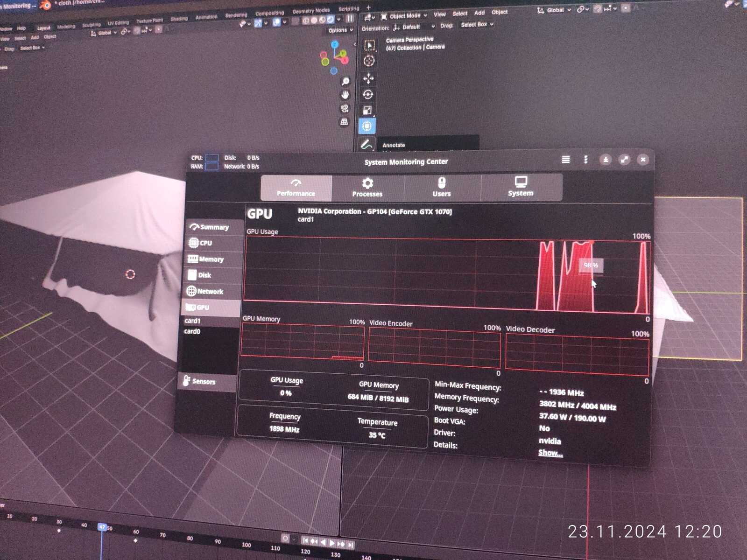Jump to the timeline start frame
The height and width of the screenshot is (560, 747).
tap(305, 540)
